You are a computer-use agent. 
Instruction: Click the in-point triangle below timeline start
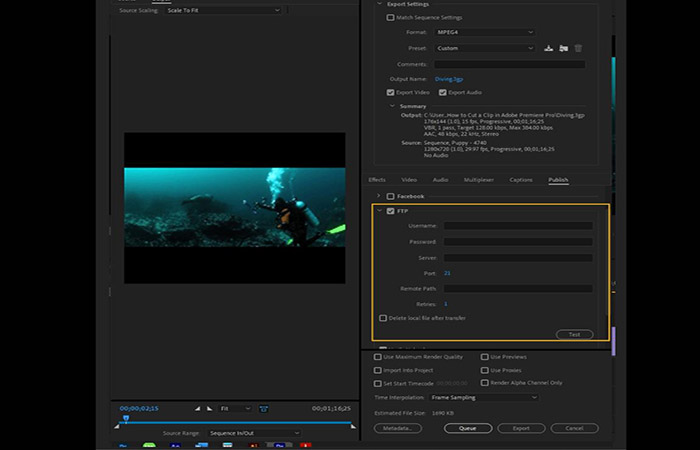pyautogui.click(x=117, y=427)
